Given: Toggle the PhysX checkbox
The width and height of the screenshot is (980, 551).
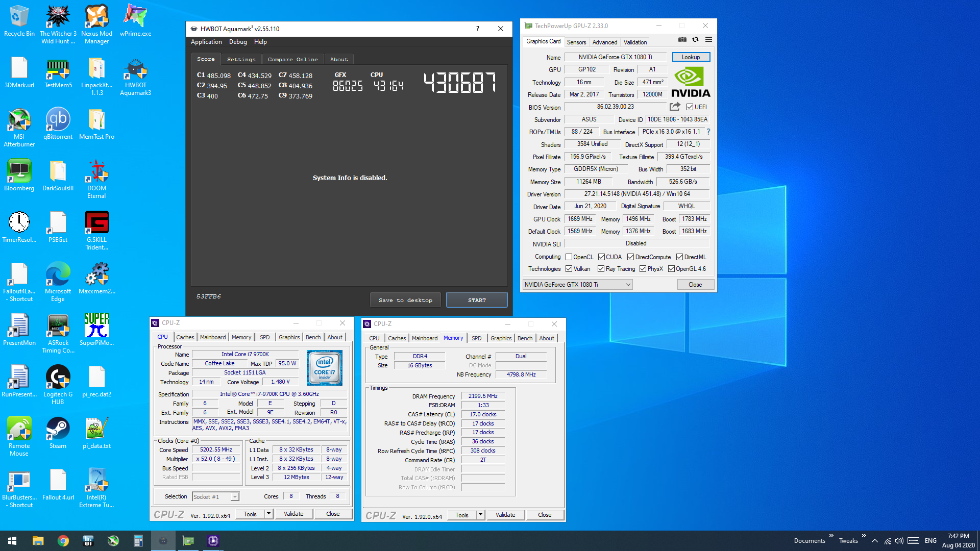Looking at the screenshot, I should click(643, 269).
